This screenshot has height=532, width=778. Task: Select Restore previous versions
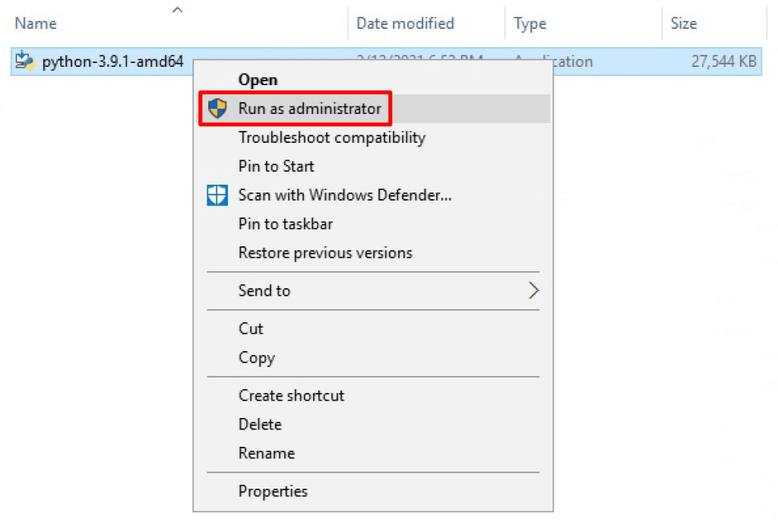tap(325, 252)
